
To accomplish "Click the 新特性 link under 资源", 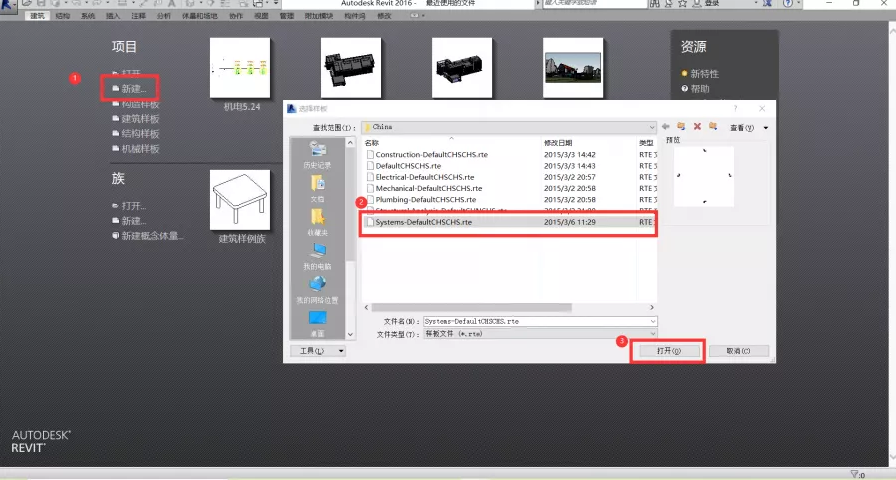I will click(x=705, y=74).
